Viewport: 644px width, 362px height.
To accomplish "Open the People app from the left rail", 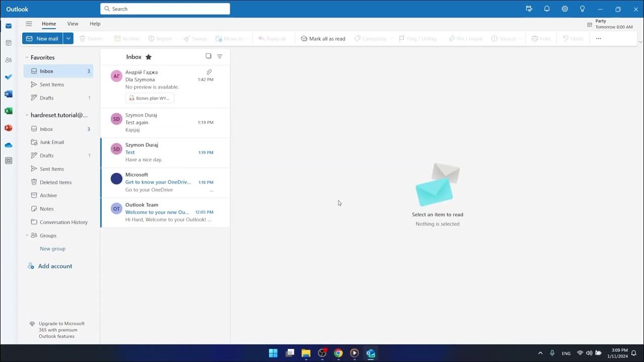I will (x=8, y=59).
